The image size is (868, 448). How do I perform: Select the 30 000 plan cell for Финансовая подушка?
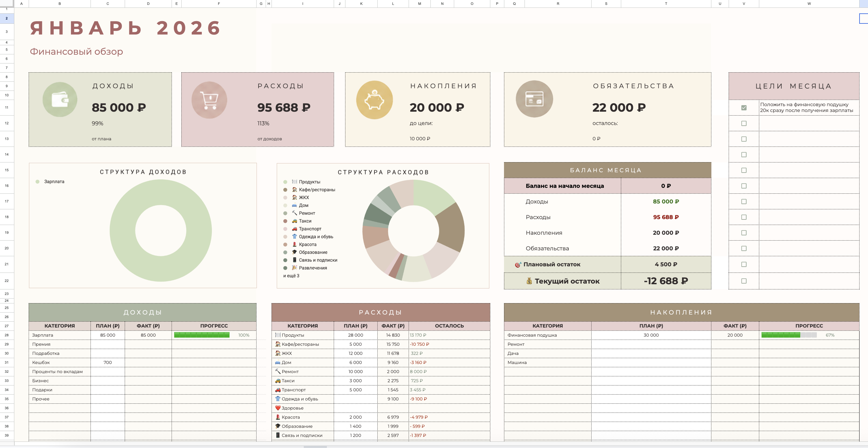click(651, 335)
